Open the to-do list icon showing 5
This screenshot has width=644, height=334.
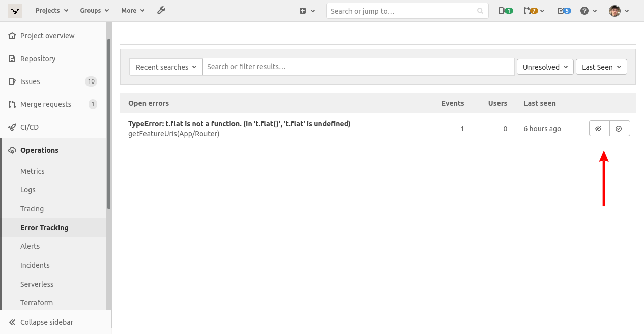coord(564,10)
